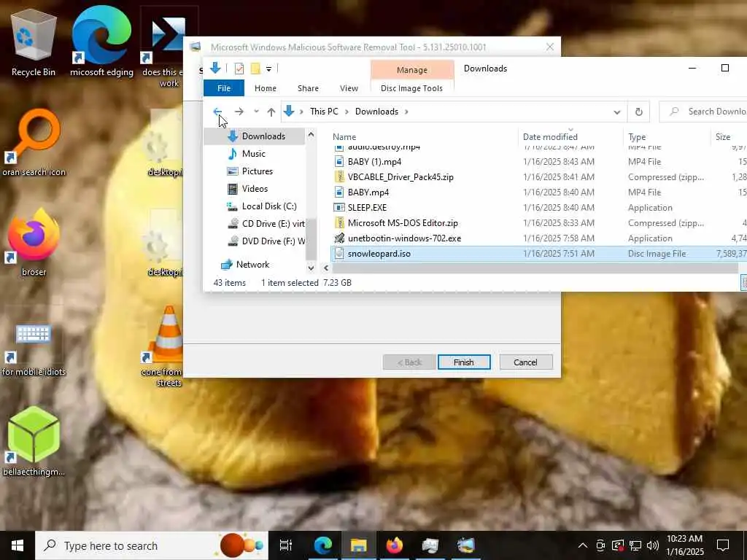Expand the chevron after This PC breadcrumb
The image size is (747, 560).
coord(347,112)
